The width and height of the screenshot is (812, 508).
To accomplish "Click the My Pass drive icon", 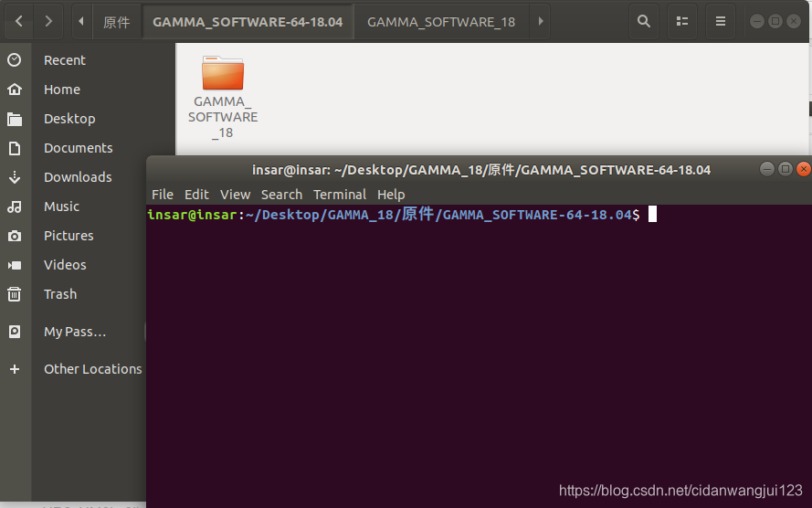I will click(15, 332).
